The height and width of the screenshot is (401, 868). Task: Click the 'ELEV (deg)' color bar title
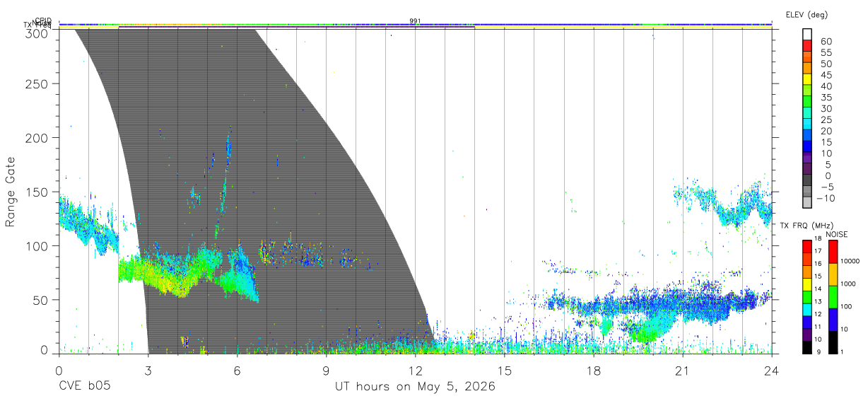coord(807,14)
